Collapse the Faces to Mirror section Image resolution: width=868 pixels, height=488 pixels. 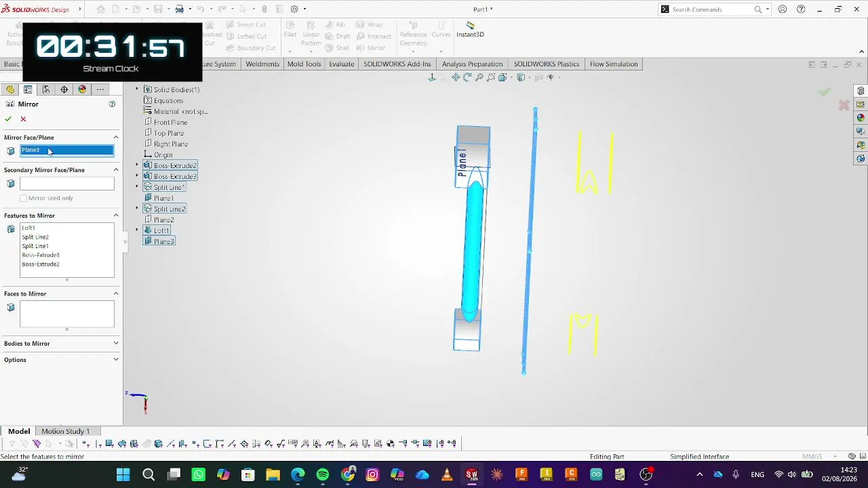click(x=116, y=293)
